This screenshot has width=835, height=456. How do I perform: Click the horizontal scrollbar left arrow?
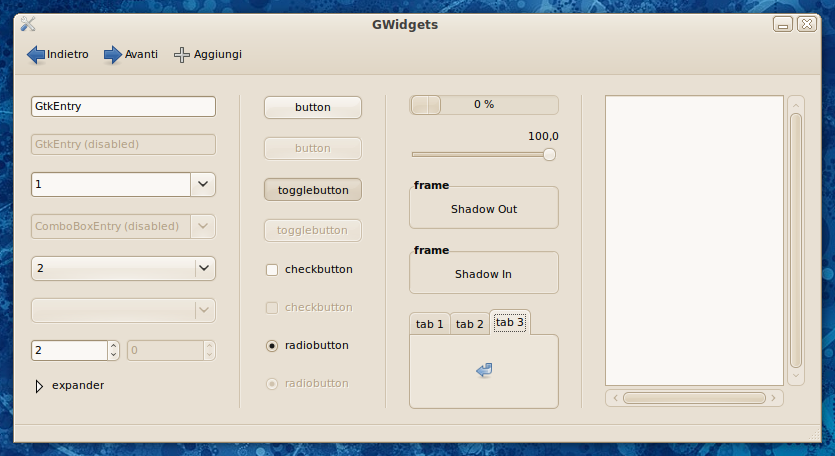click(615, 398)
